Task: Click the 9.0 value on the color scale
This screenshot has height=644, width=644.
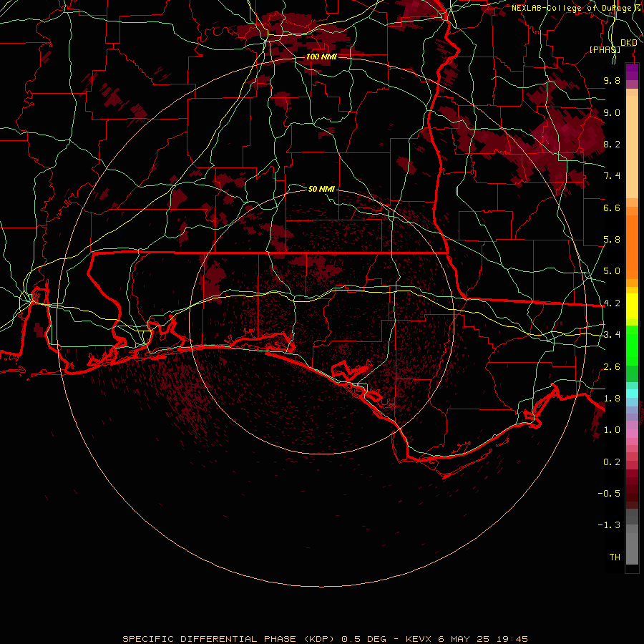Action: 612,112
